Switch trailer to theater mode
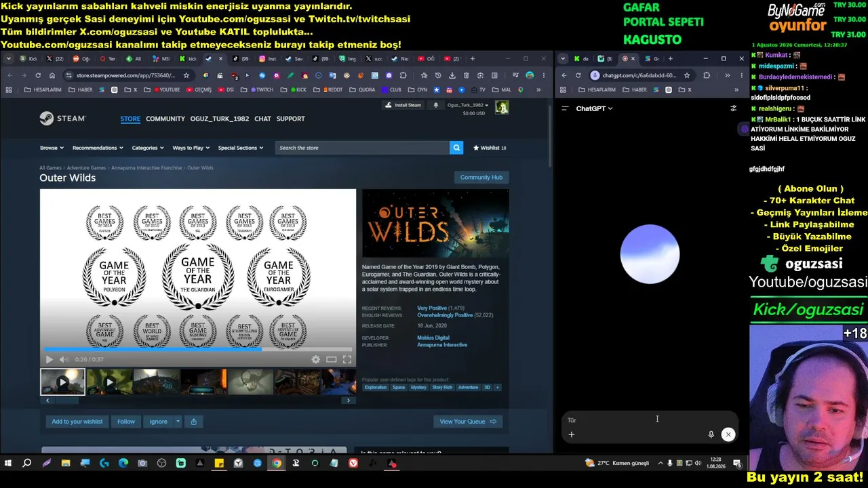Viewport: 868px width, 488px height. pos(332,359)
